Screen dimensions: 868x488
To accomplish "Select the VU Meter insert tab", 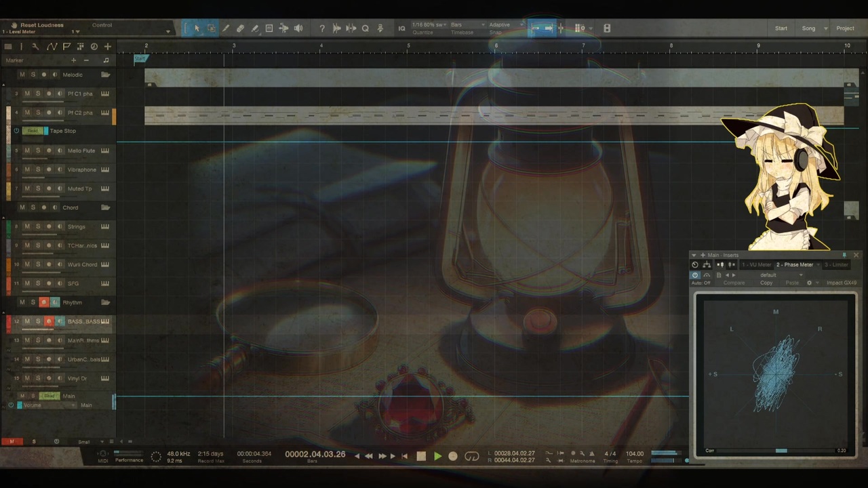I will (x=757, y=265).
